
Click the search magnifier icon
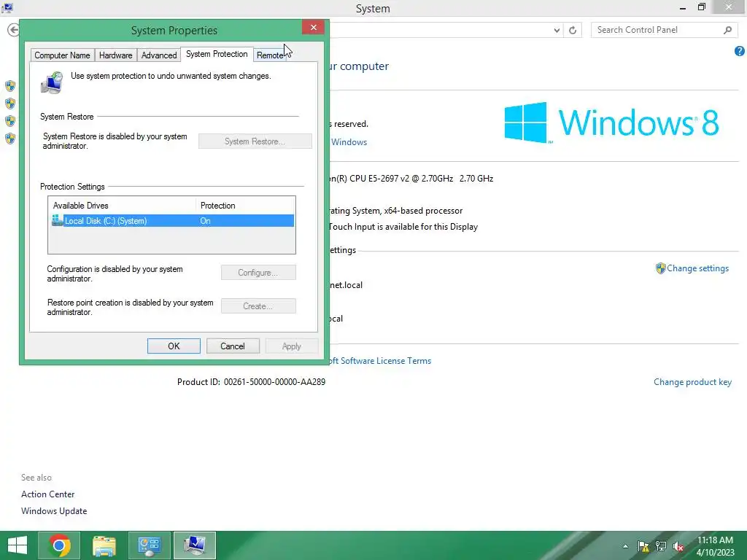coord(727,30)
